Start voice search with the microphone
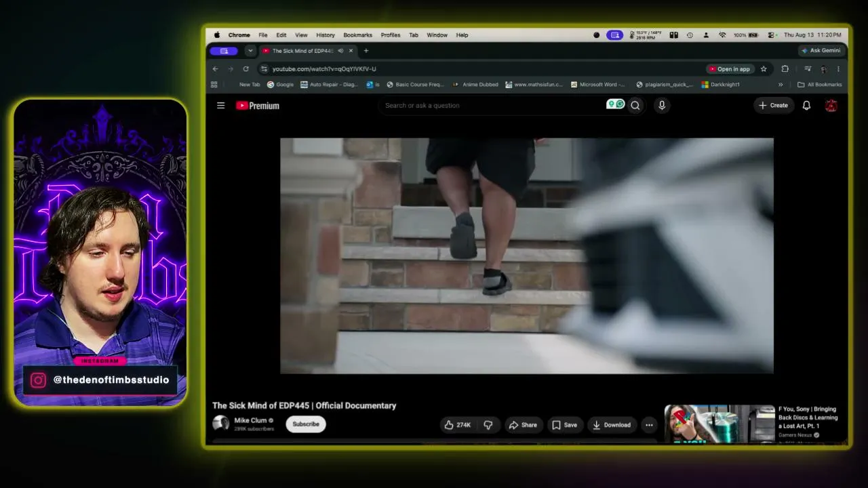The height and width of the screenshot is (488, 868). [662, 105]
